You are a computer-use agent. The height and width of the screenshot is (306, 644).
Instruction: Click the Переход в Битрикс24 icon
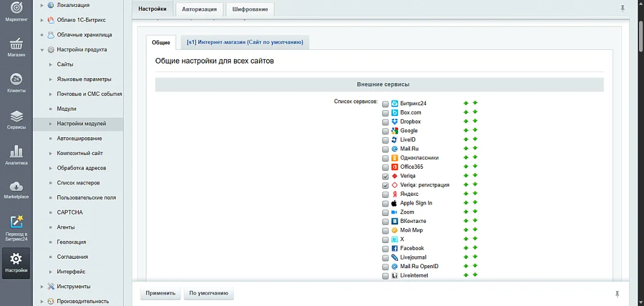click(x=16, y=222)
